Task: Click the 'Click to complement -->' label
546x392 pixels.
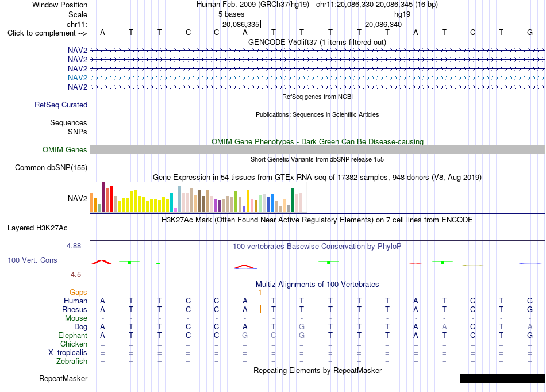Action: [x=47, y=33]
